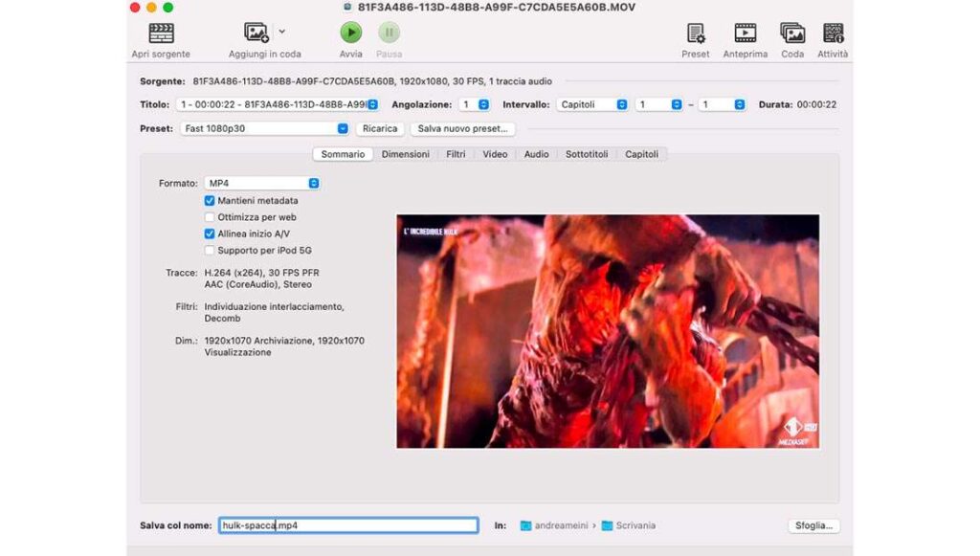This screenshot has height=556, width=980.
Task: Open the Coda queue icon
Action: click(792, 33)
